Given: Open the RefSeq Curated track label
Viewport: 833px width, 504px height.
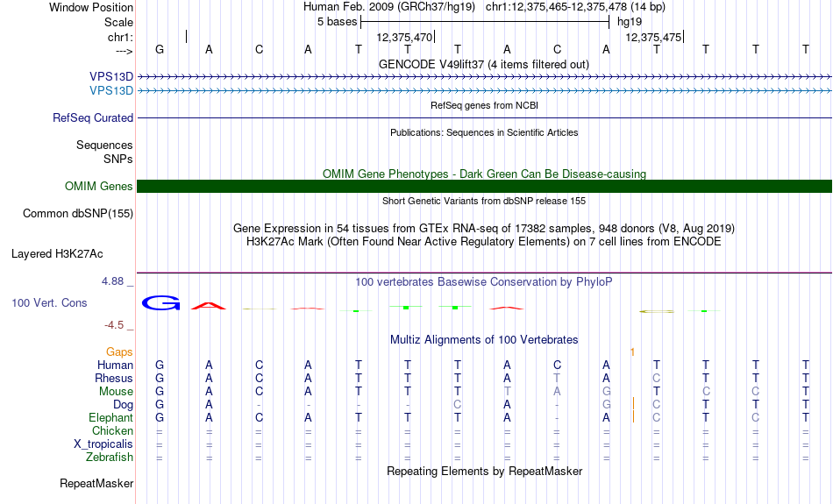Looking at the screenshot, I should pos(93,118).
